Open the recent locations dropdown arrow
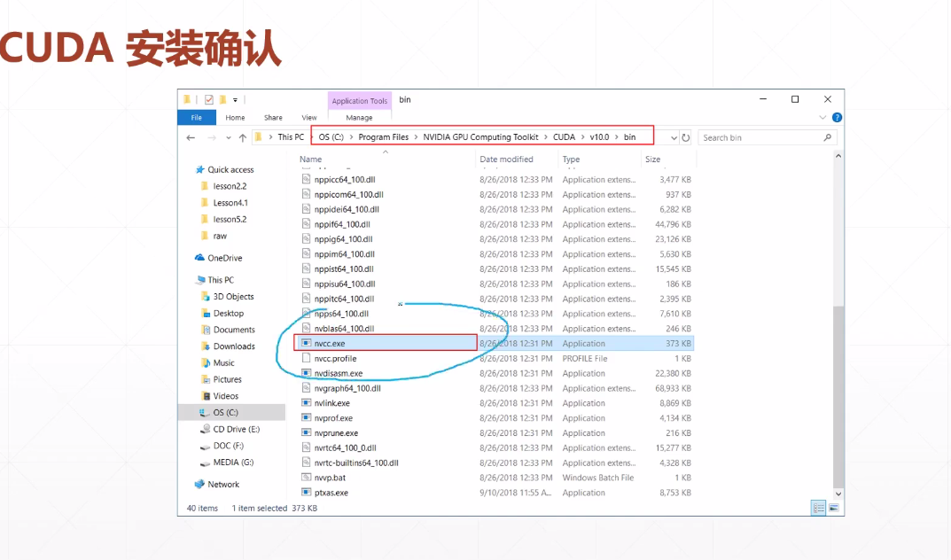Viewport: 951px width, 560px height. [x=228, y=137]
